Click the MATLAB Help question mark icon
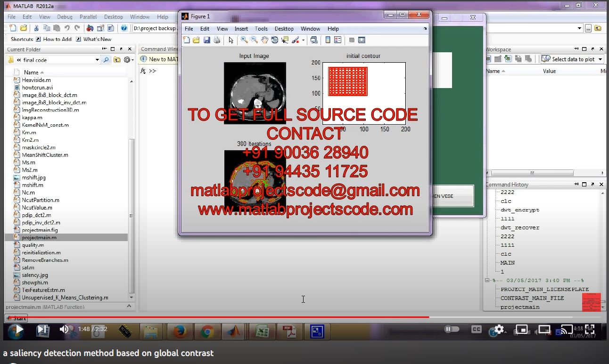The width and height of the screenshot is (609, 364). pyautogui.click(x=124, y=28)
